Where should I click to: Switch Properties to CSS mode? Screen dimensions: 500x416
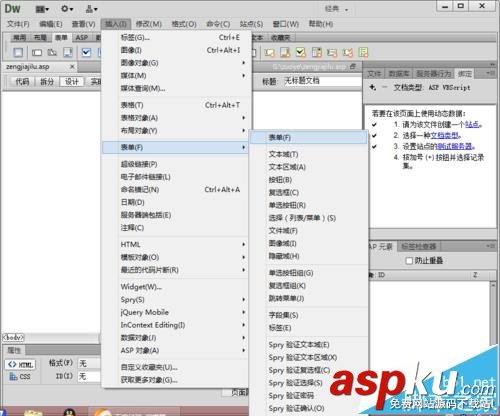click(x=20, y=377)
